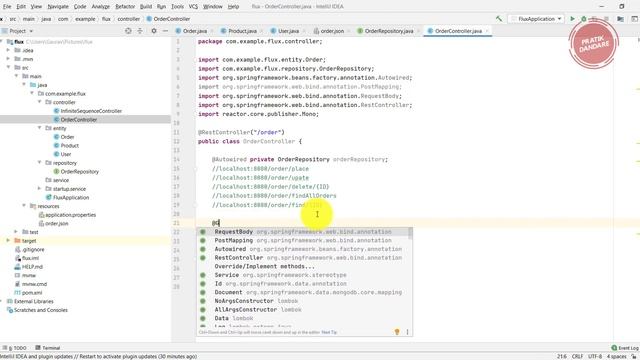Choose RestController from autocomplete list

[304, 258]
